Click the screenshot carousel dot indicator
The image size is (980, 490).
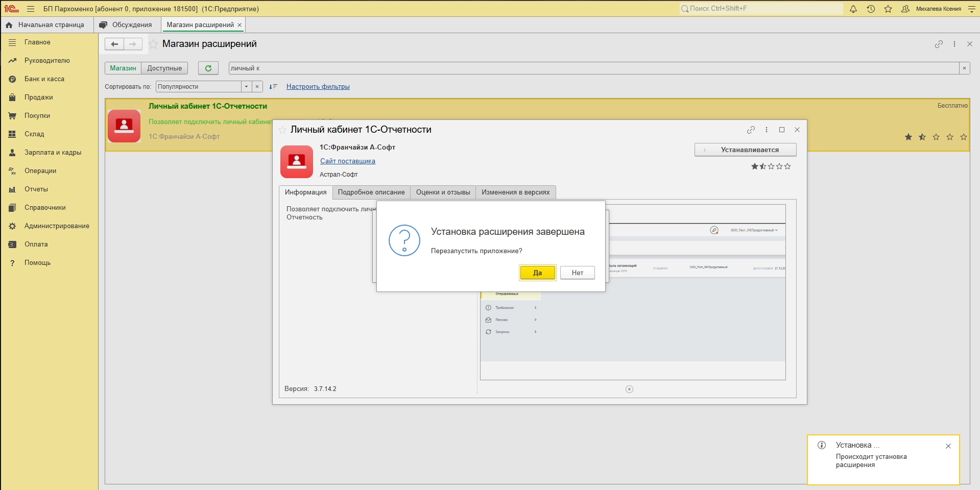pyautogui.click(x=629, y=389)
